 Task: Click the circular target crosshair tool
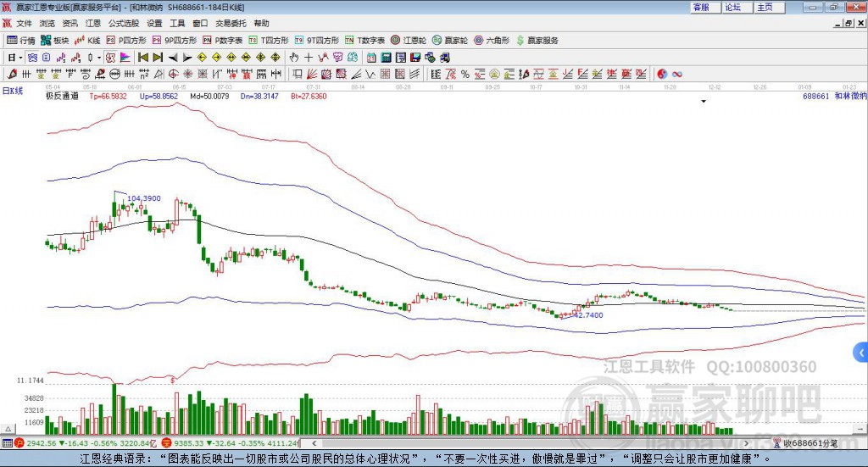[173, 74]
